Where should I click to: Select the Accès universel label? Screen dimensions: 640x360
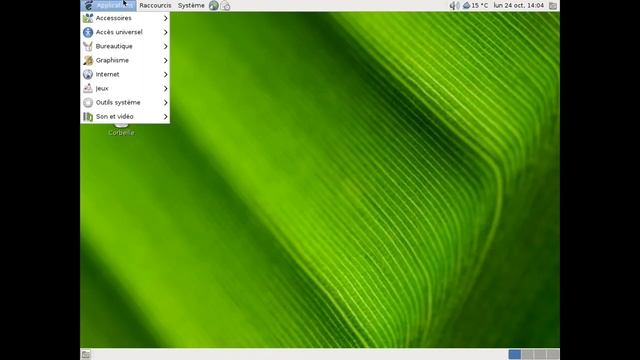point(119,32)
